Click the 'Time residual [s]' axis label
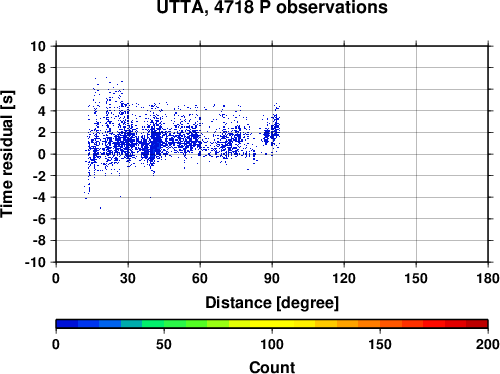This screenshot has height=374, width=500. pyautogui.click(x=7, y=154)
